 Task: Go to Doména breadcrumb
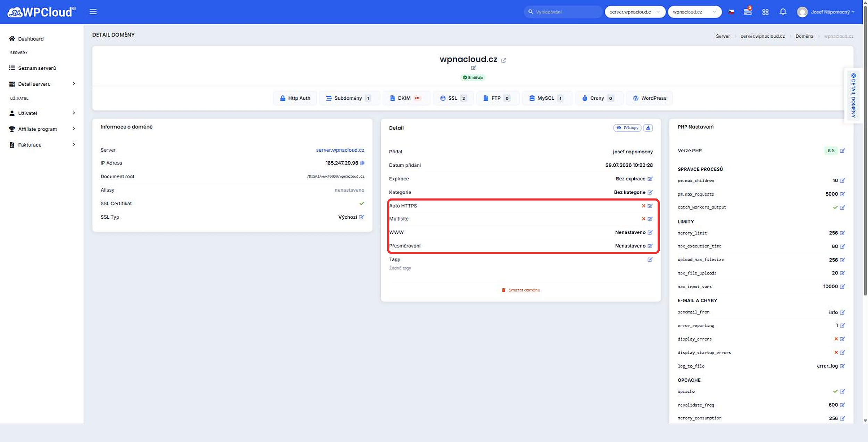click(804, 36)
